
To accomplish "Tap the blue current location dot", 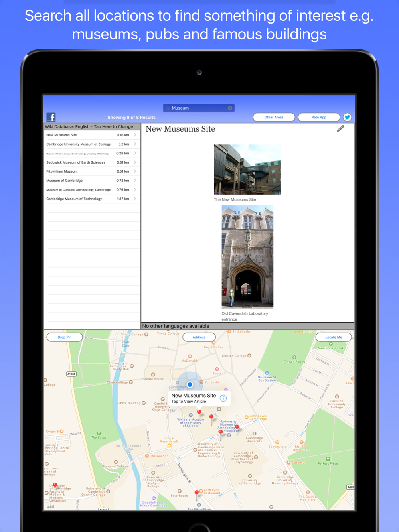I will tap(190, 384).
